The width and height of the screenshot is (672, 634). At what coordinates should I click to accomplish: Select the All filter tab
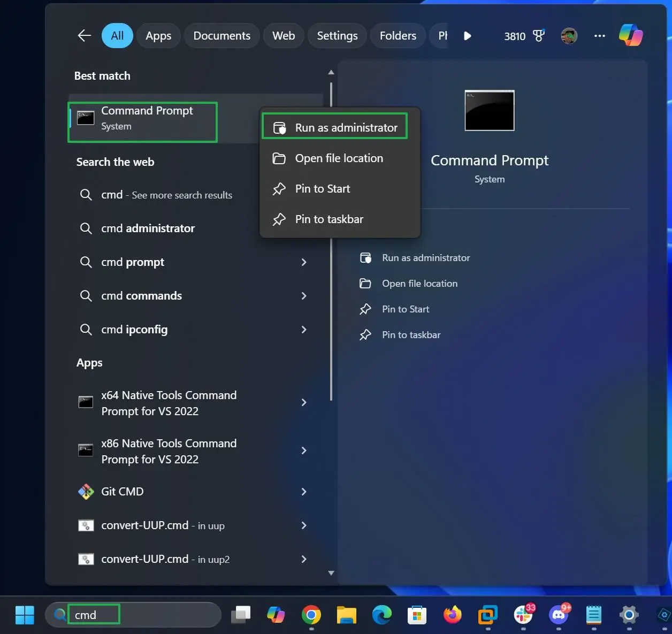(117, 36)
